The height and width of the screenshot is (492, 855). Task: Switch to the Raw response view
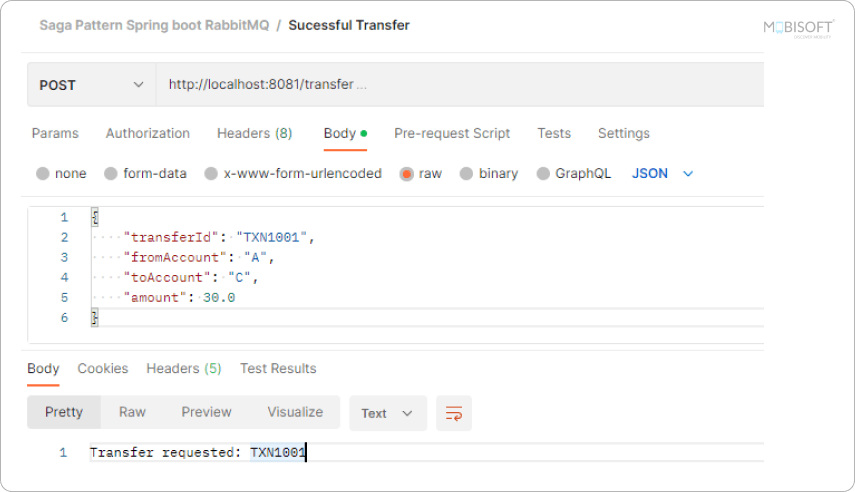click(133, 412)
